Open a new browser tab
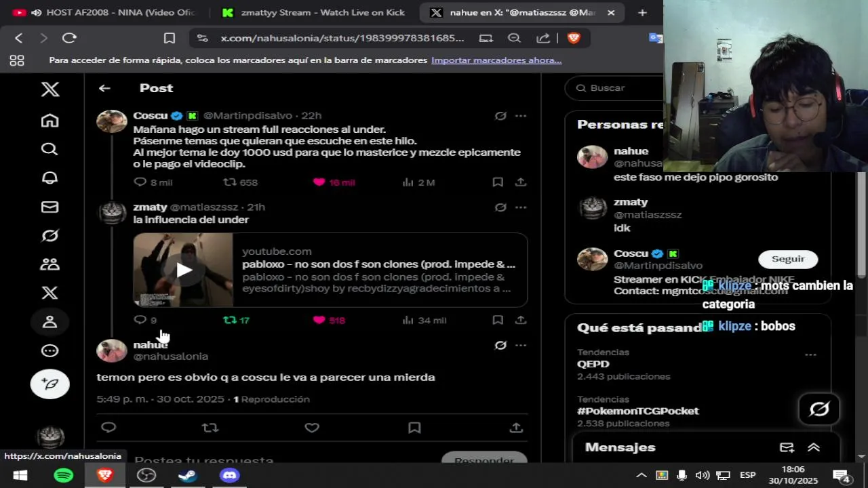Screen dimensions: 868x488 point(642,12)
